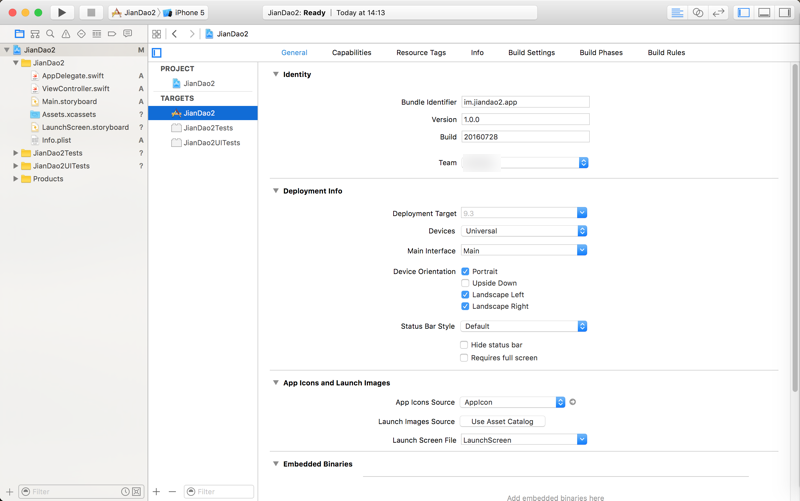Image resolution: width=800 pixels, height=501 pixels.
Task: Collapse the Embedded Binaries section
Action: 276,463
